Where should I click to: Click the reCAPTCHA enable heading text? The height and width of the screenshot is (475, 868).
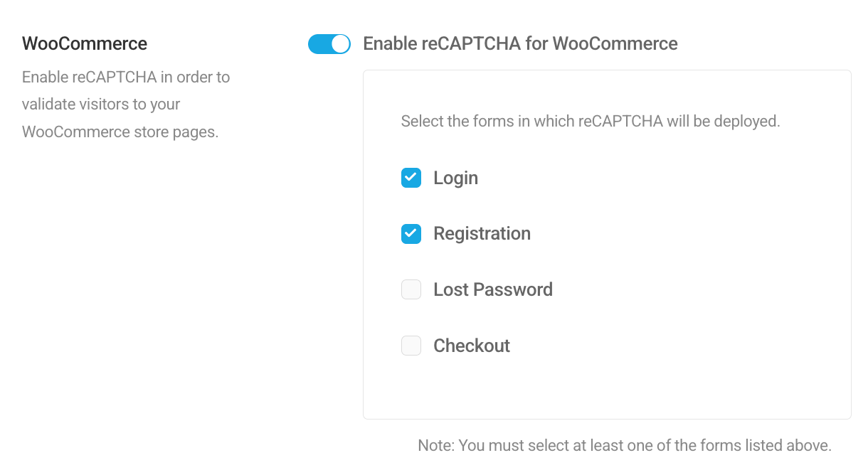pyautogui.click(x=520, y=43)
